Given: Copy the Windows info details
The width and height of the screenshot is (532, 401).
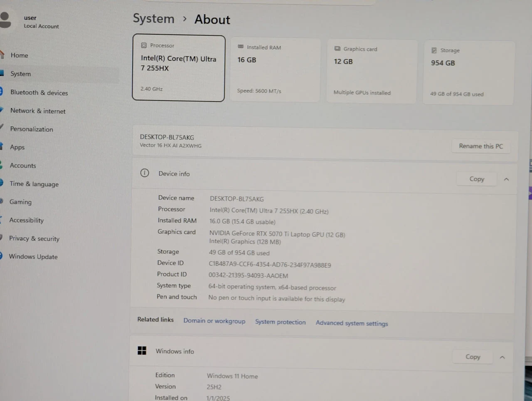Looking at the screenshot, I should (473, 357).
